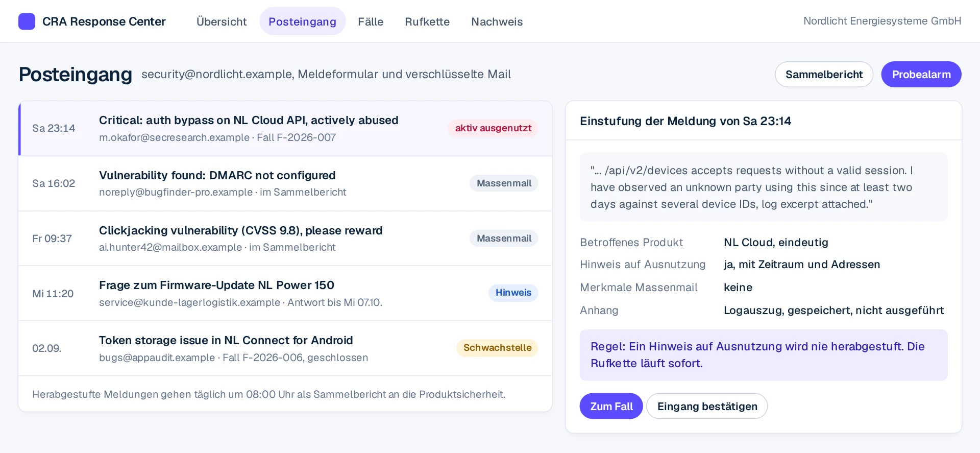Go to the Rufkette tab
The image size is (980, 453).
click(x=427, y=21)
